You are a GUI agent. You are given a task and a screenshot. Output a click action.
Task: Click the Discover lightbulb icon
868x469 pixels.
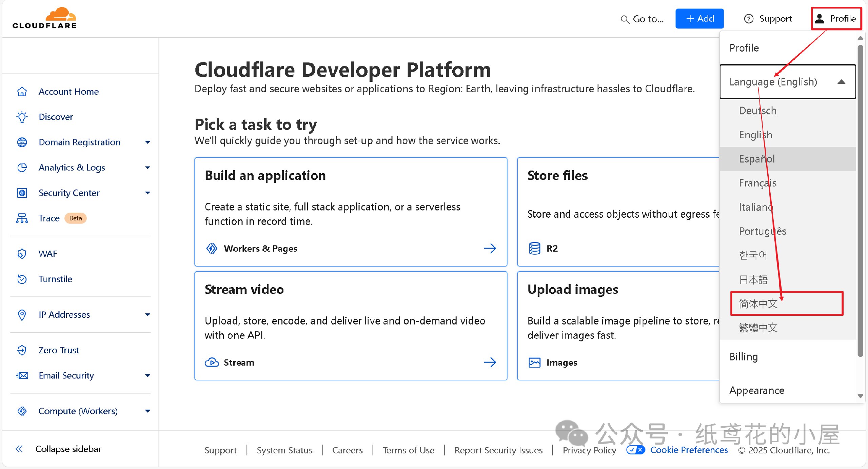(22, 117)
